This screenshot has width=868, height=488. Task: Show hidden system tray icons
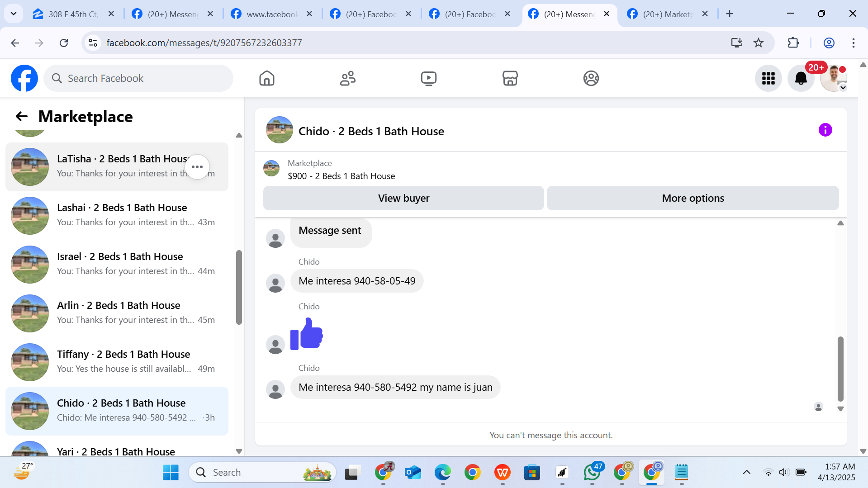click(x=747, y=473)
